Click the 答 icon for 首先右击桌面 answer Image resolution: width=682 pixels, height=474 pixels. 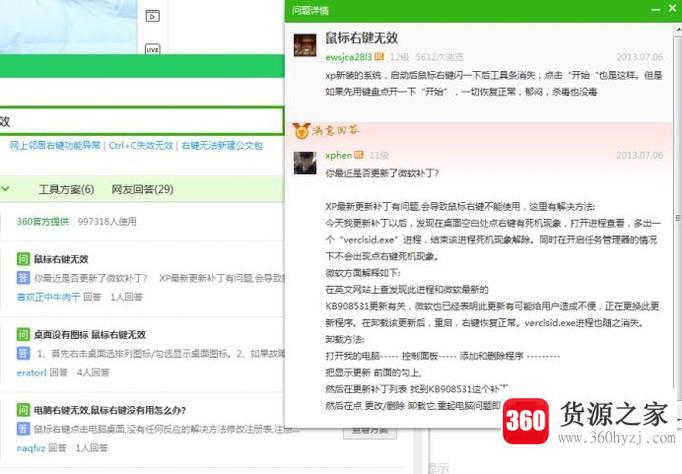click(x=23, y=353)
